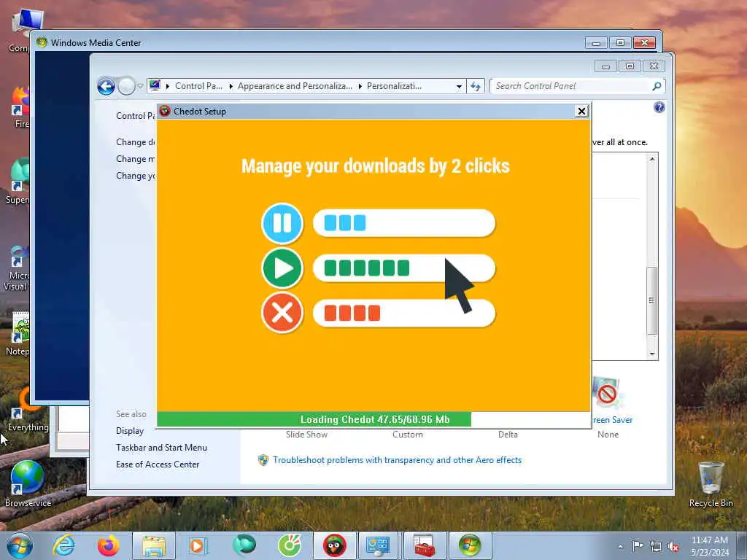Launch Internet Explorer from taskbar
747x560 pixels.
point(64,545)
